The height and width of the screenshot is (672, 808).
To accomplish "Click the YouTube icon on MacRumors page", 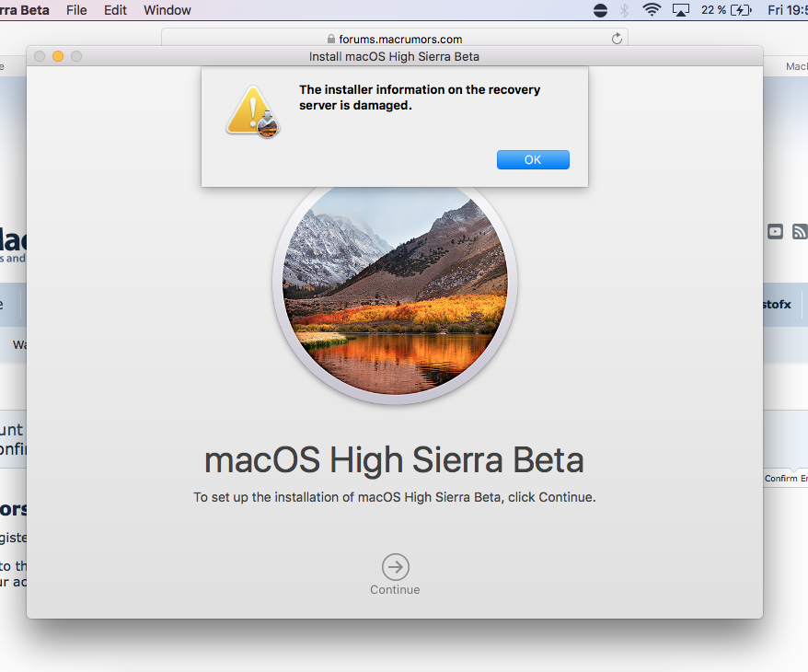I will pyautogui.click(x=775, y=232).
